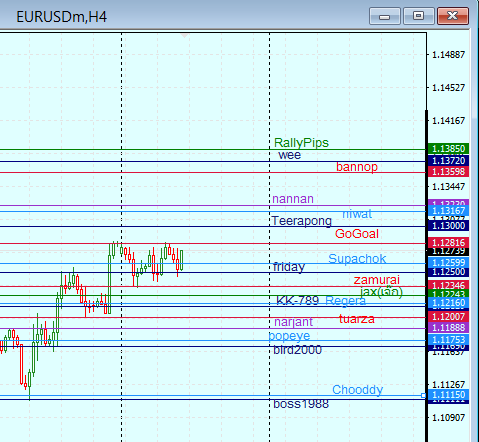Click the boss1988 text label
The height and width of the screenshot is (442, 479).
(301, 404)
